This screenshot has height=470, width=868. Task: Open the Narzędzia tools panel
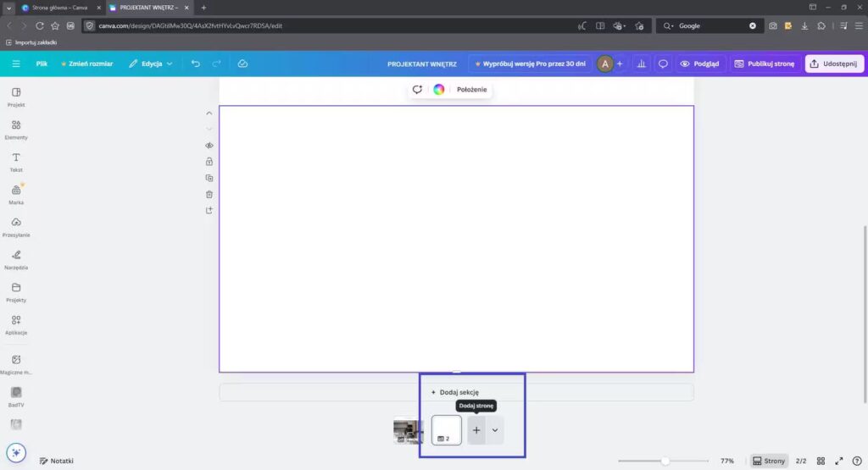click(x=16, y=260)
